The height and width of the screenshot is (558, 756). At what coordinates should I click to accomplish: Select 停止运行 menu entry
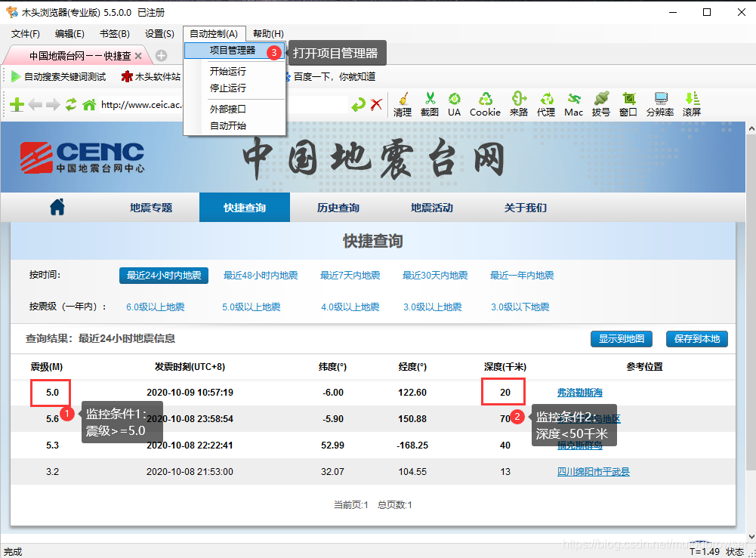click(x=234, y=88)
